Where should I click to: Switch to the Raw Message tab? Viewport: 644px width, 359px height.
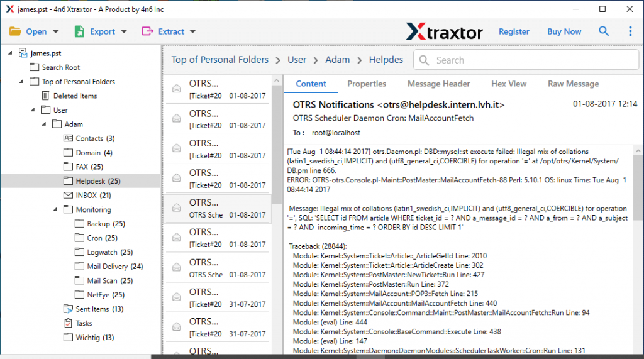(x=573, y=84)
